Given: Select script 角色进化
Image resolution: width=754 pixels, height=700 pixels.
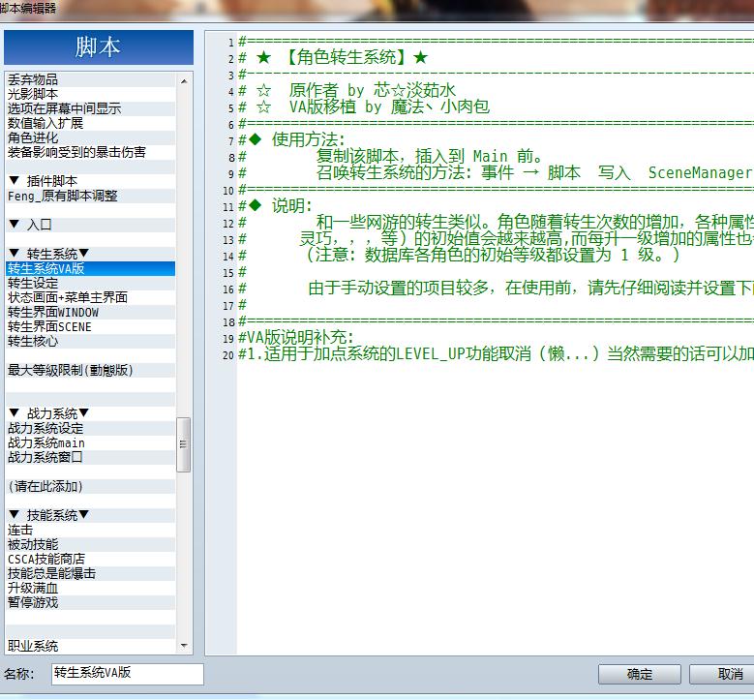Looking at the screenshot, I should tap(90, 137).
